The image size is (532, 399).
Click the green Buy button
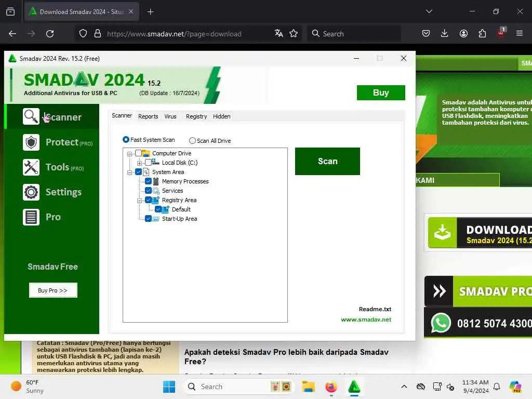tap(381, 92)
